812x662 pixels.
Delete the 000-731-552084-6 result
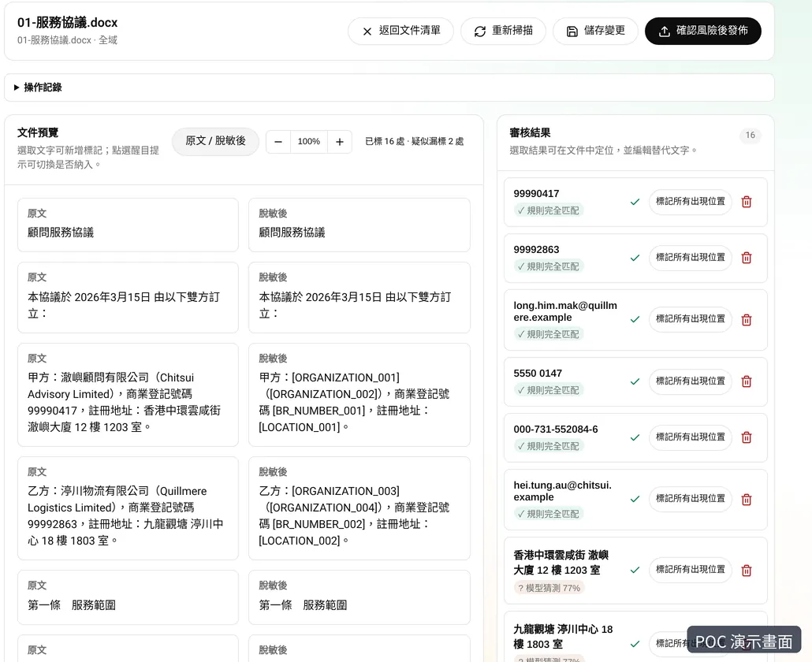point(747,437)
